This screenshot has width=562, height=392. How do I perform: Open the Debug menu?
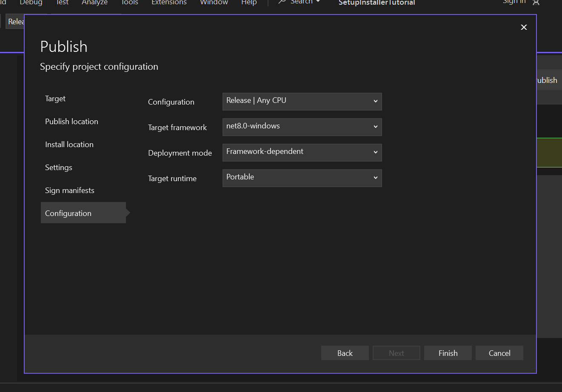pos(31,3)
